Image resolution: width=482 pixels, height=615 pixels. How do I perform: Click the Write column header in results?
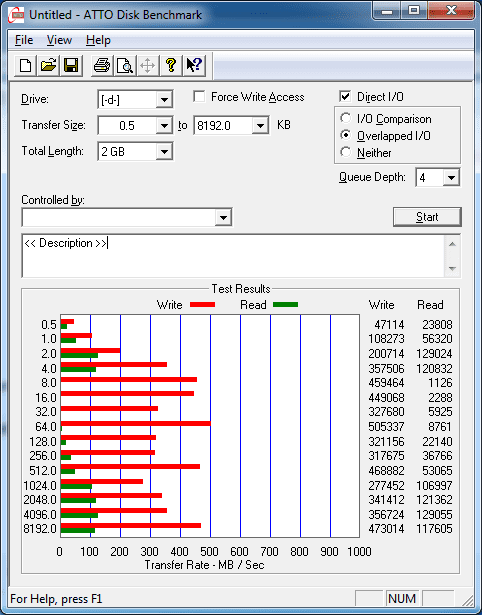pos(381,305)
